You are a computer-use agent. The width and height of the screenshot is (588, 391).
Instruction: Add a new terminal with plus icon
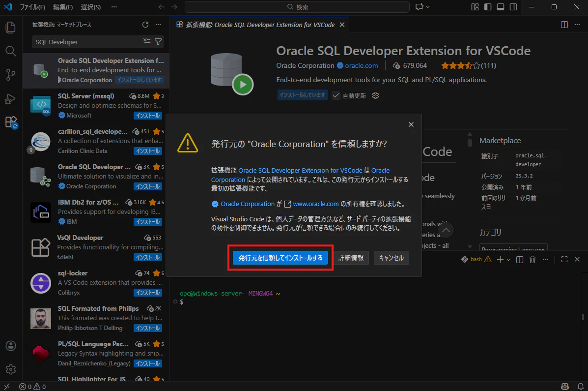click(x=500, y=259)
